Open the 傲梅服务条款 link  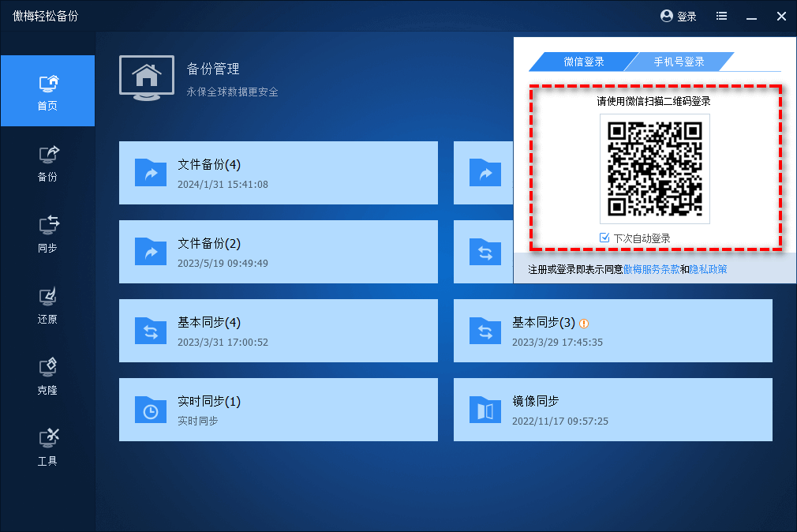point(651,269)
